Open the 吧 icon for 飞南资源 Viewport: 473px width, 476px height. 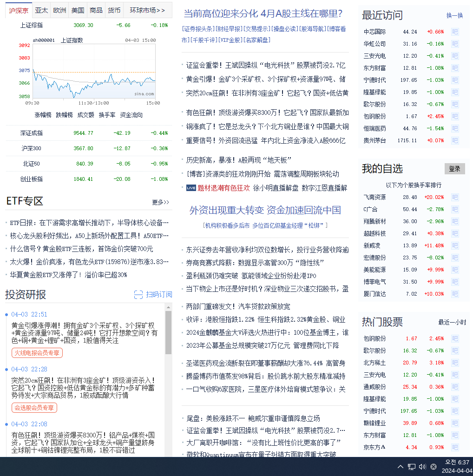click(x=455, y=197)
